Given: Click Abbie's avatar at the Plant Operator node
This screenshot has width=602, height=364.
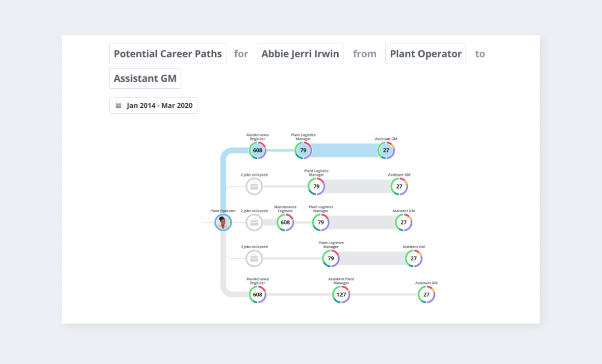Looking at the screenshot, I should pos(223,222).
